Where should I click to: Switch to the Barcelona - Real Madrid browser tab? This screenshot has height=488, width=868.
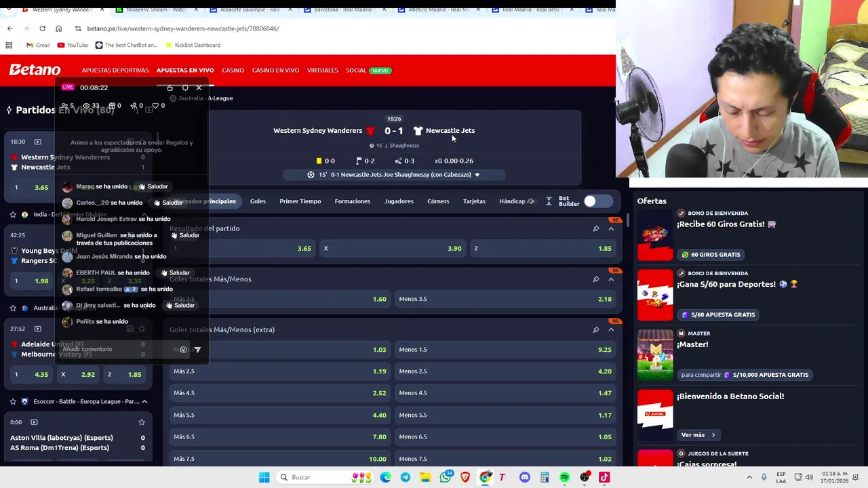343,9
